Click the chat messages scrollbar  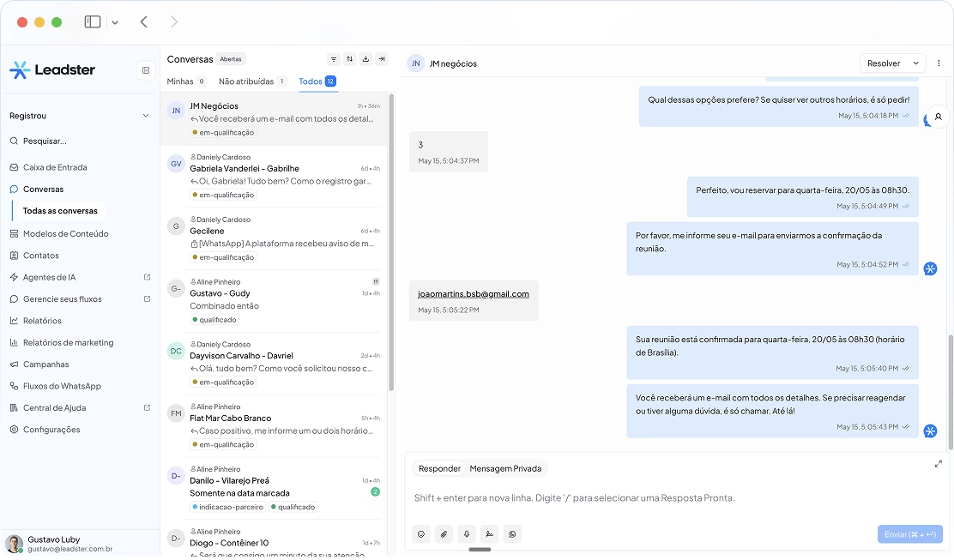pos(951,392)
